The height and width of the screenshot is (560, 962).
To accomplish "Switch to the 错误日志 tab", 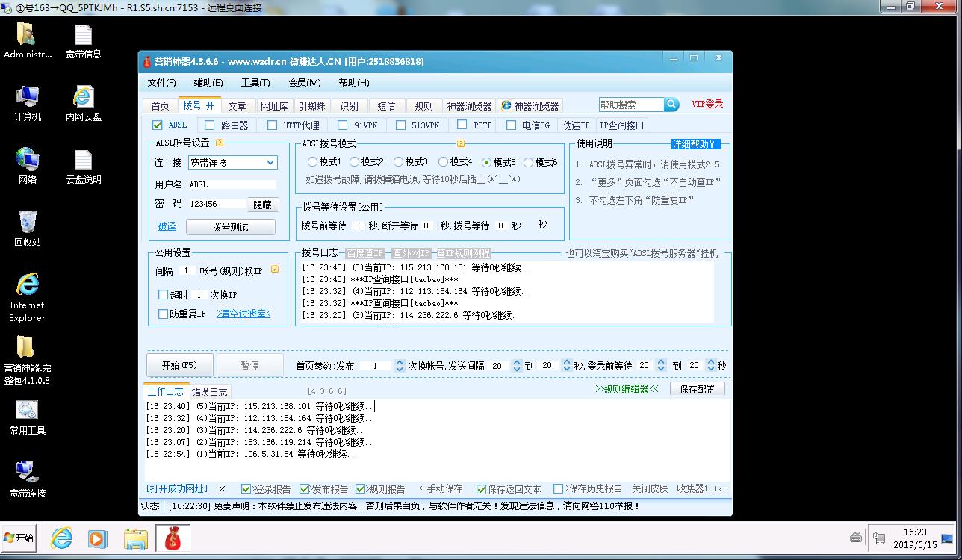I will coord(210,392).
